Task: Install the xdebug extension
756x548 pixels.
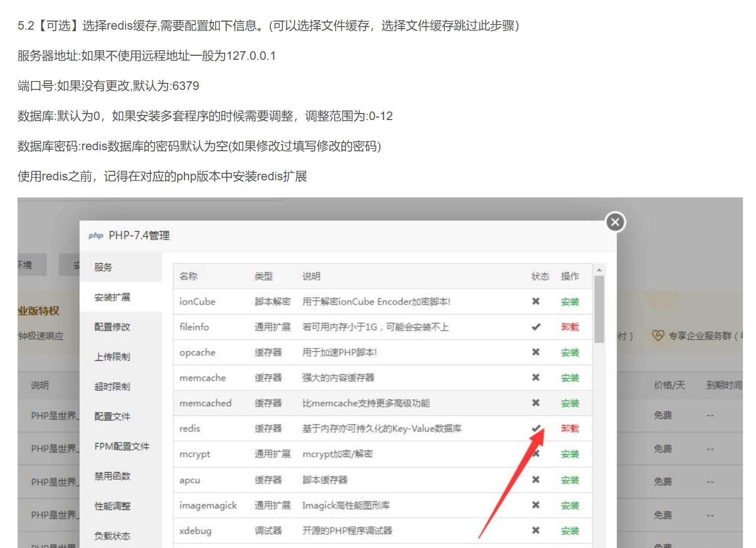Action: click(570, 530)
